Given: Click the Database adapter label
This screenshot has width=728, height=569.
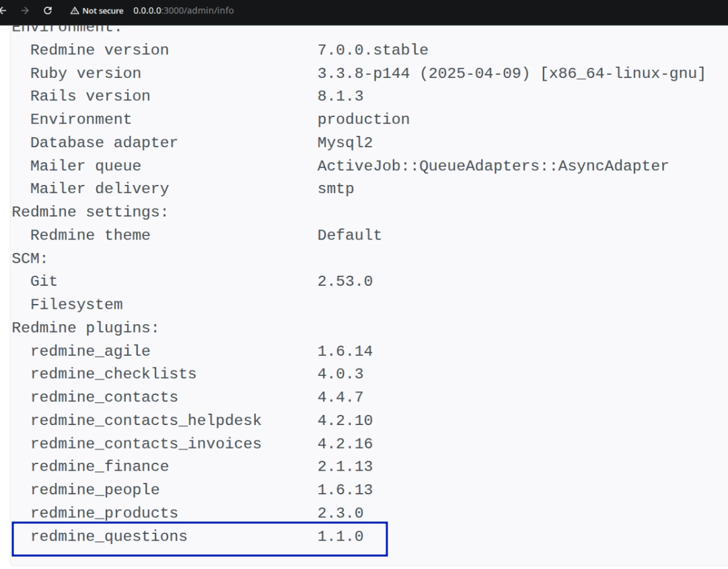Looking at the screenshot, I should [104, 143].
